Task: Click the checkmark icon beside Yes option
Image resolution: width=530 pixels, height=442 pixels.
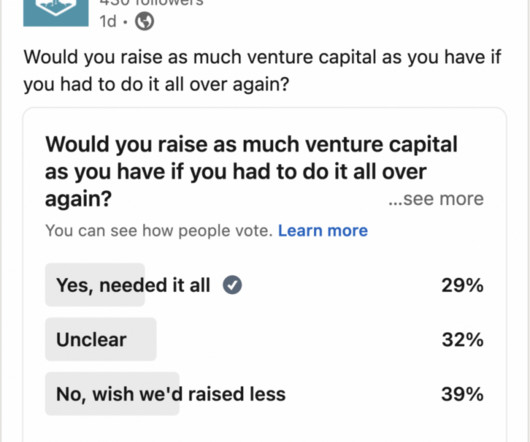Action: (x=232, y=285)
